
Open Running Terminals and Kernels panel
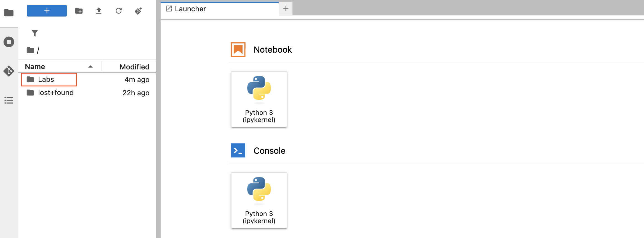(9, 42)
